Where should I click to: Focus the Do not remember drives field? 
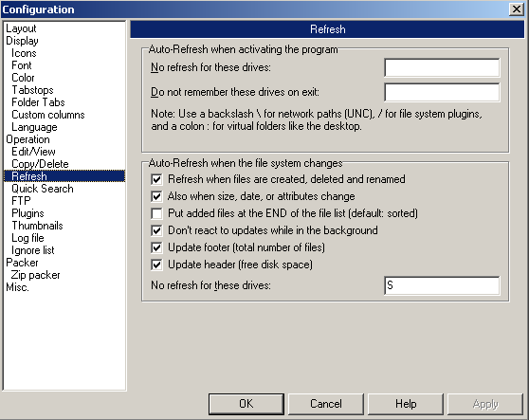click(x=442, y=92)
